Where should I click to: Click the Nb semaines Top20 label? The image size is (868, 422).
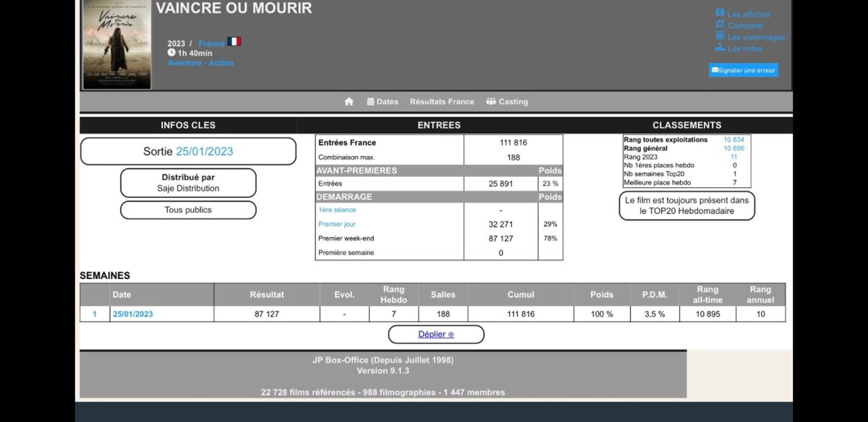652,174
